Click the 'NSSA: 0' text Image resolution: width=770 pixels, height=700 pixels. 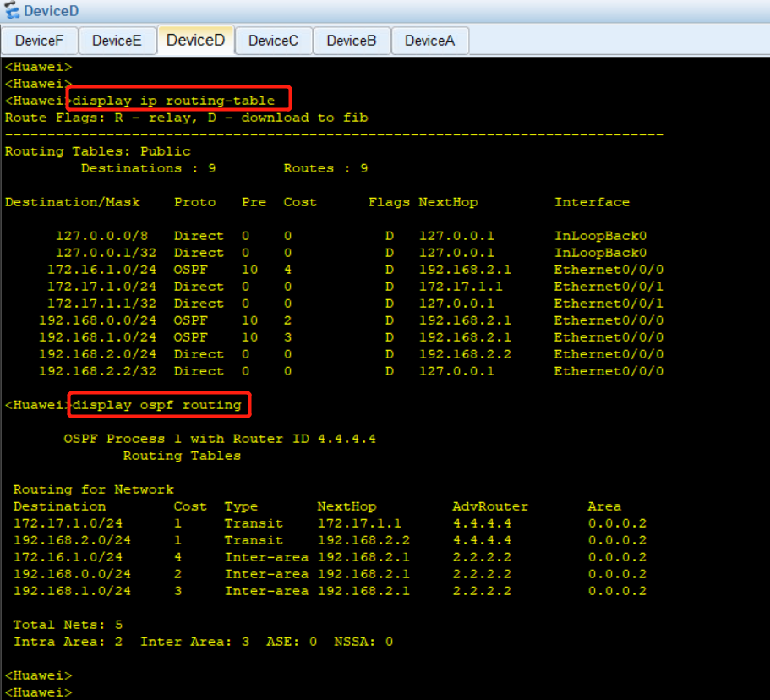pyautogui.click(x=363, y=642)
